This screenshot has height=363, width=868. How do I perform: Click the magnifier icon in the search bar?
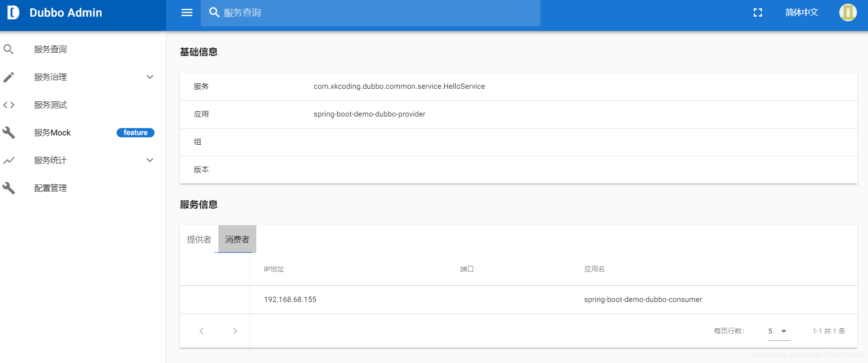pos(214,12)
